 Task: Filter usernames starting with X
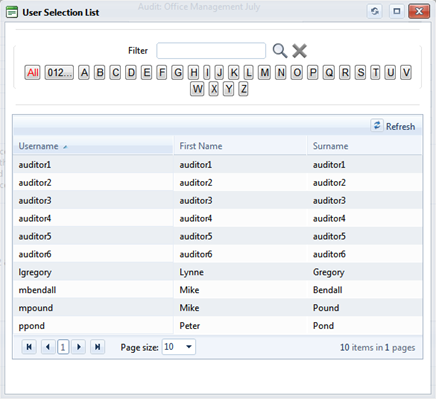(214, 89)
